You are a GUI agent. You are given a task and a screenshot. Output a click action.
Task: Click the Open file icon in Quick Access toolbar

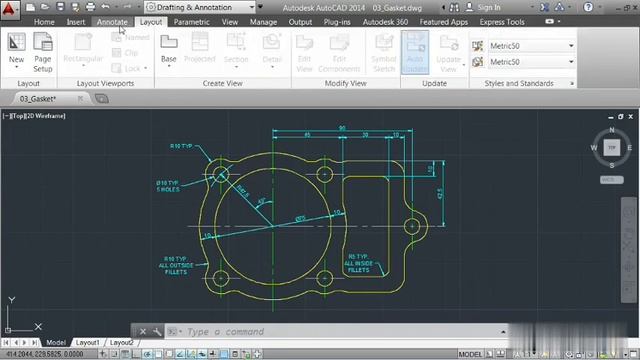45,7
